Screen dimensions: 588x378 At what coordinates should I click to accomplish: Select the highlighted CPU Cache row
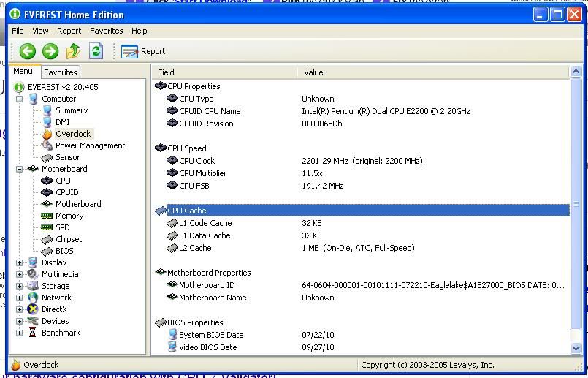pyautogui.click(x=362, y=211)
